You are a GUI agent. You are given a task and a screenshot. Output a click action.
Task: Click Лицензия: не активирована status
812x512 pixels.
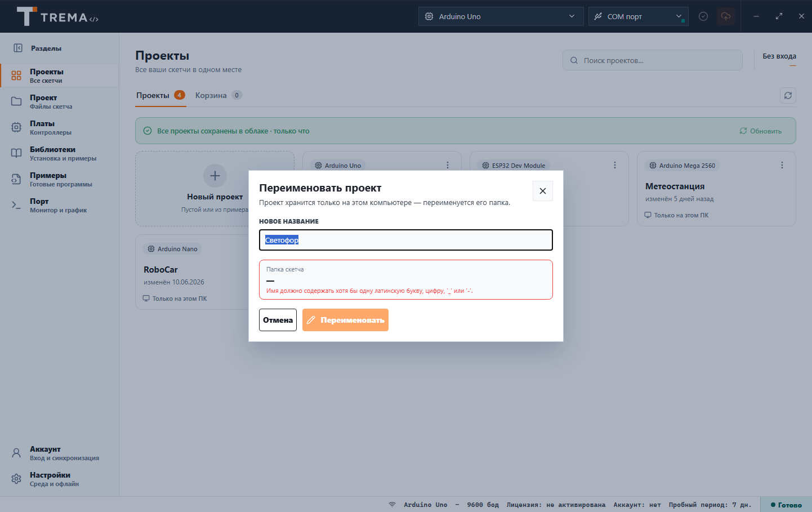556,505
